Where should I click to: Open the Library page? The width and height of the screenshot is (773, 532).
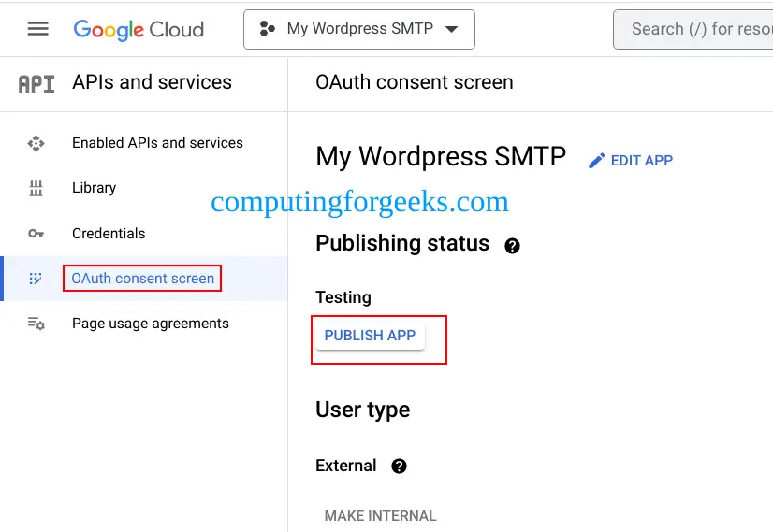pos(95,188)
